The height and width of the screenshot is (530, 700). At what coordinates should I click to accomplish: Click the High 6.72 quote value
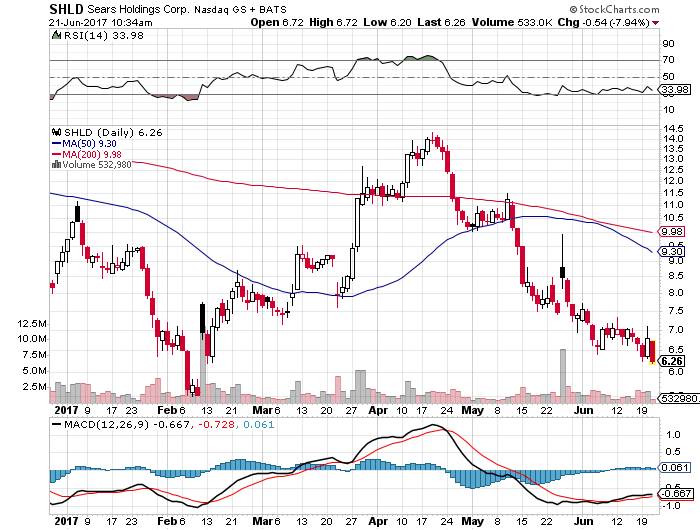[x=333, y=22]
